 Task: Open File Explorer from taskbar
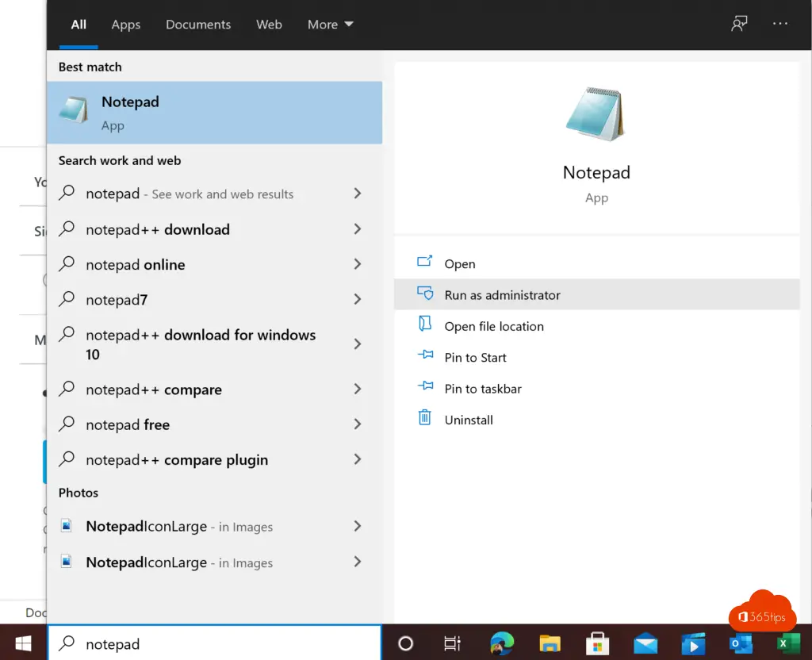coord(550,643)
